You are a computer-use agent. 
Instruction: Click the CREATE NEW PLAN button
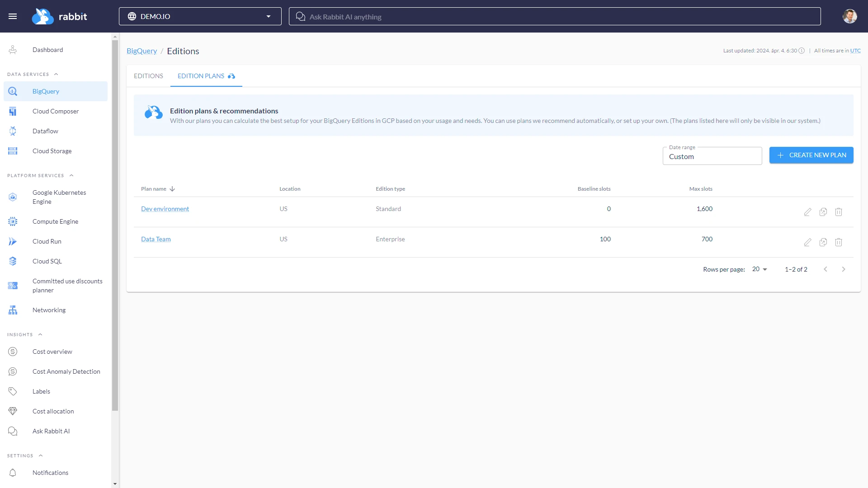pyautogui.click(x=811, y=155)
